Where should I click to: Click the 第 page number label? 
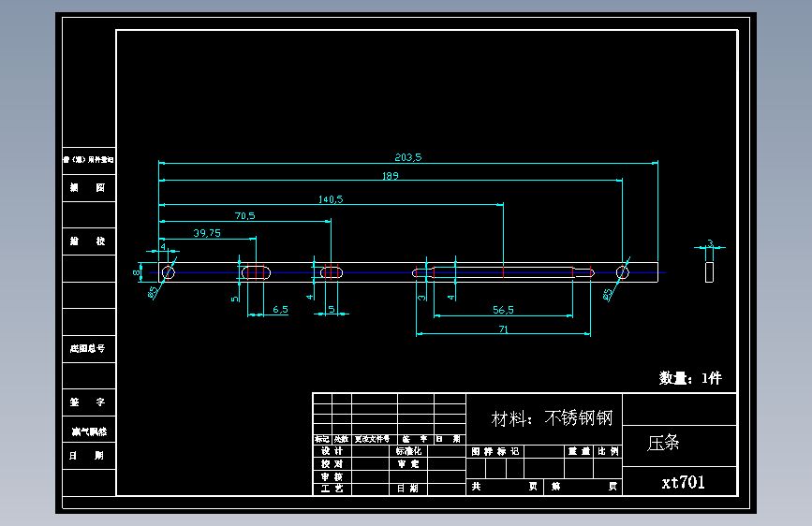click(x=555, y=486)
